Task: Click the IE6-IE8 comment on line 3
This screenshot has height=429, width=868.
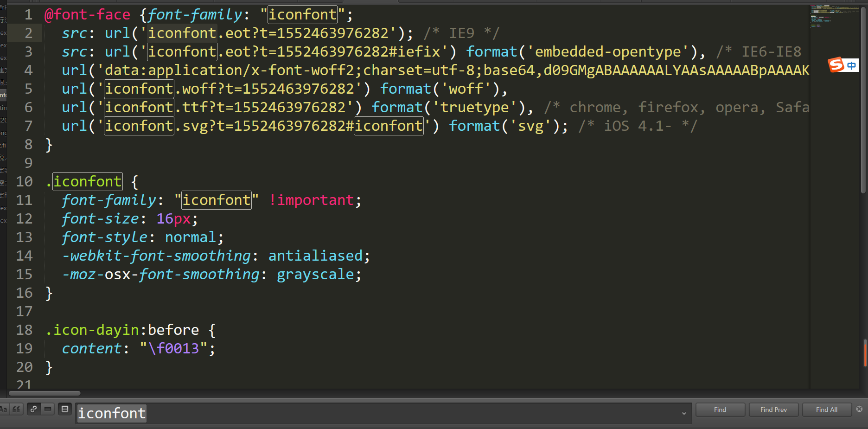Action: click(x=759, y=52)
